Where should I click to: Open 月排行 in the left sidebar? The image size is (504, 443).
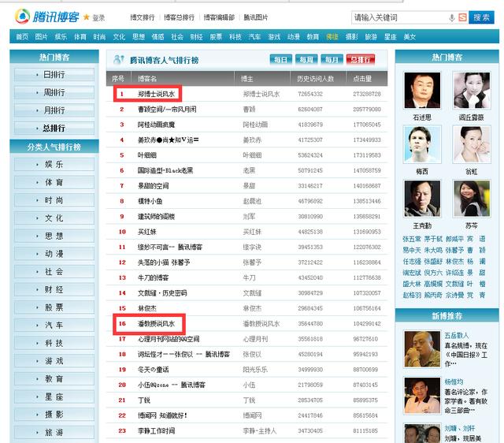[x=54, y=110]
